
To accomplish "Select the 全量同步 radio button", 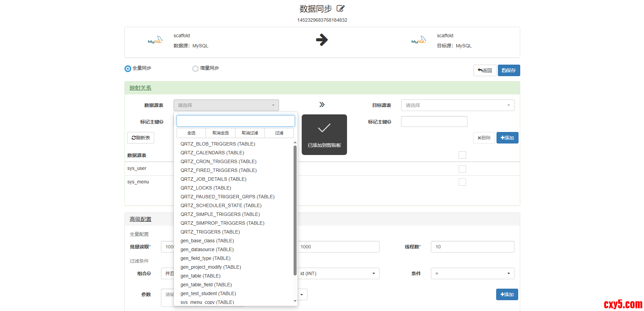I will click(x=128, y=69).
